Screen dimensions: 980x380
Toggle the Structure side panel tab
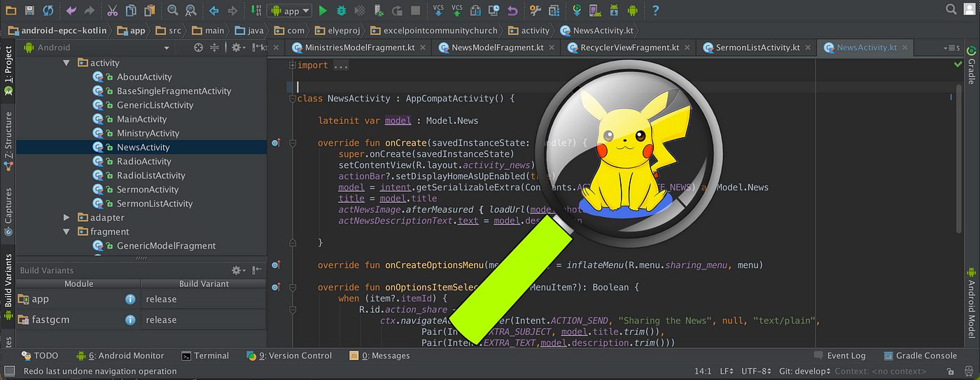tap(8, 141)
